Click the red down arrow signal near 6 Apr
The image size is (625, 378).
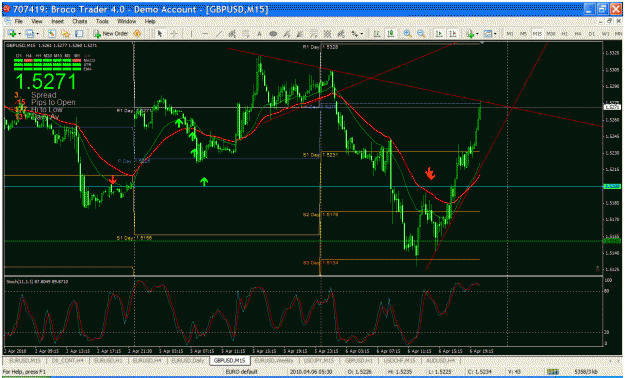[430, 173]
